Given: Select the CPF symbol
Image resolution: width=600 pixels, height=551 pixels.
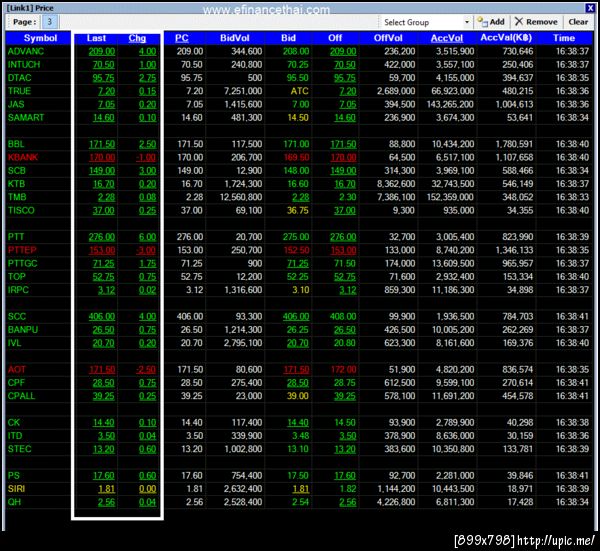Looking at the screenshot, I should pos(16,383).
